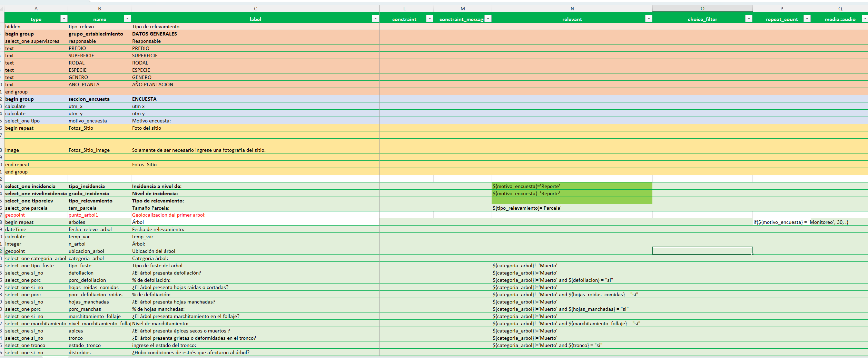Image resolution: width=868 pixels, height=358 pixels.
Task: Click the 'select_one tipo' type cell
Action: pyautogui.click(x=36, y=121)
